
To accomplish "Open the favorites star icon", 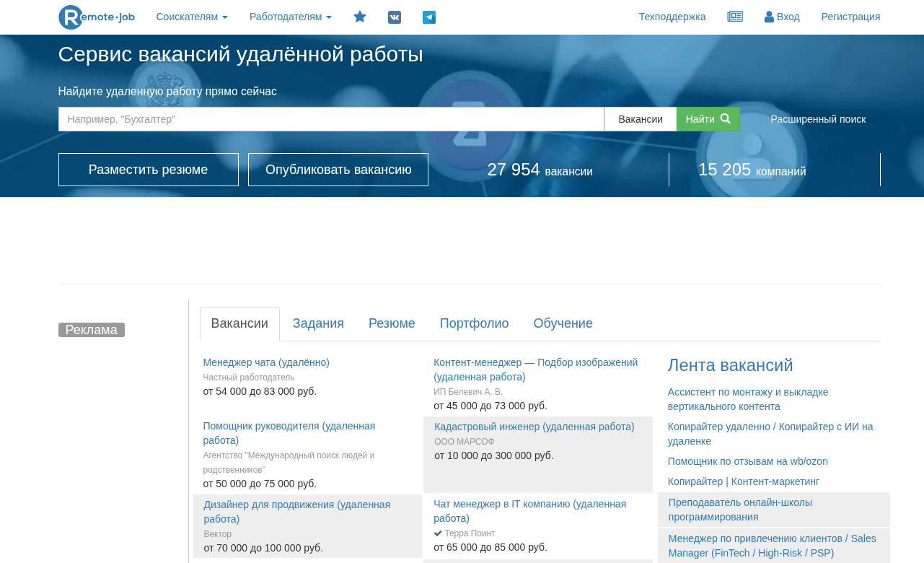I will 360,17.
